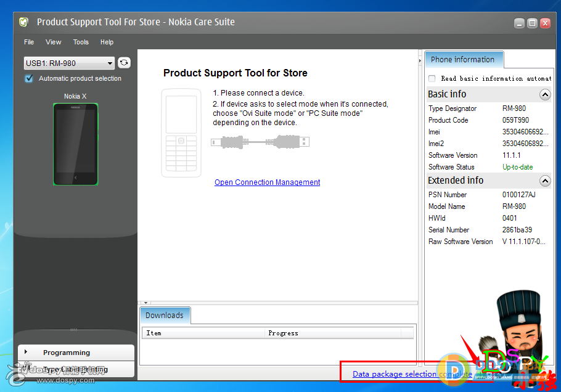Click the Data package selection complete link
Image resolution: width=561 pixels, height=392 pixels.
[x=412, y=374]
